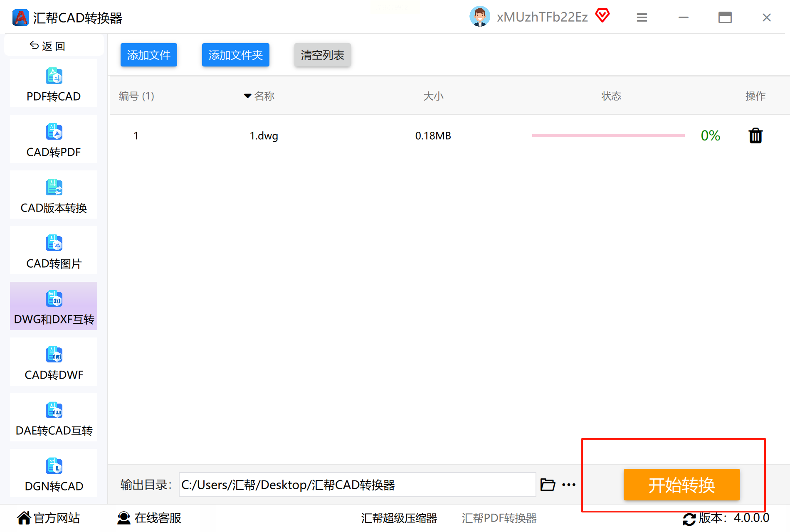790x532 pixels.
Task: Clear the list with 清空列表
Action: tap(323, 55)
